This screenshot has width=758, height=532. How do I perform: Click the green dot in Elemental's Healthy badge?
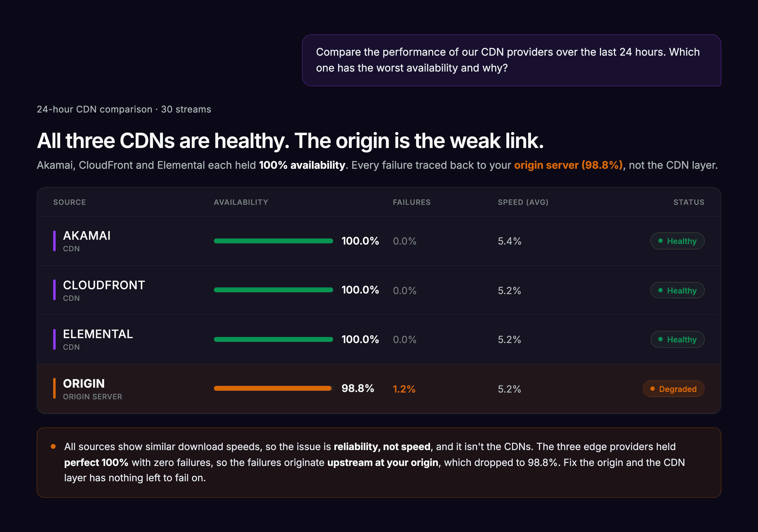click(660, 339)
